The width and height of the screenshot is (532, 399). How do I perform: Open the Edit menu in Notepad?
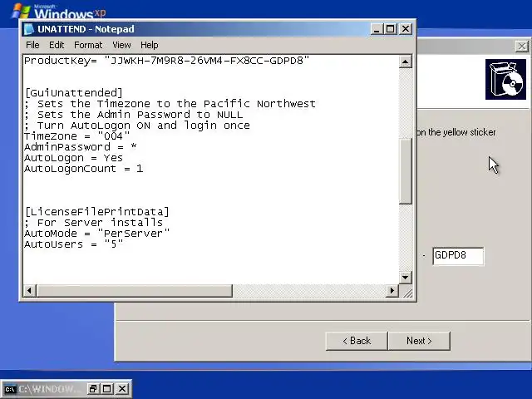click(x=57, y=45)
